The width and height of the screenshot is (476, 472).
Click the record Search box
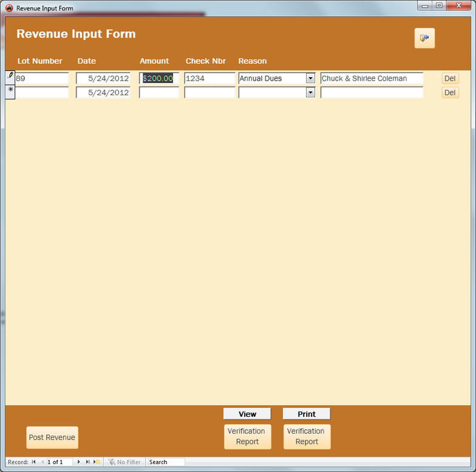(166, 462)
